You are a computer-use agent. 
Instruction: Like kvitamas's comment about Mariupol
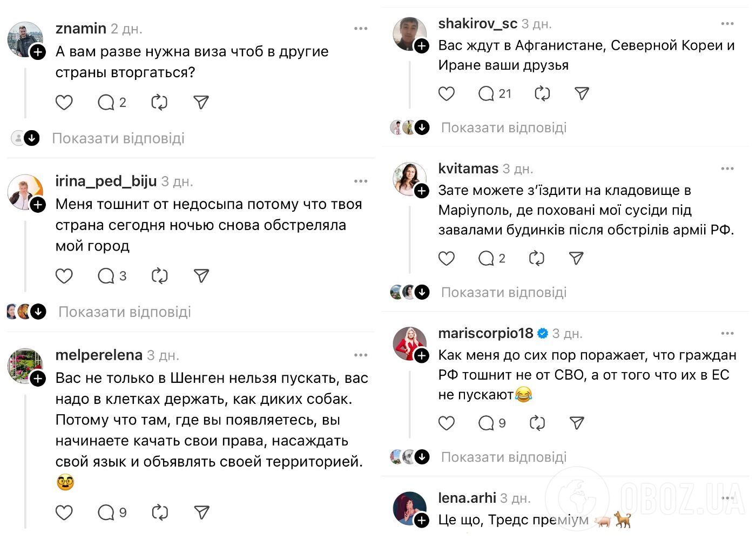tap(447, 258)
